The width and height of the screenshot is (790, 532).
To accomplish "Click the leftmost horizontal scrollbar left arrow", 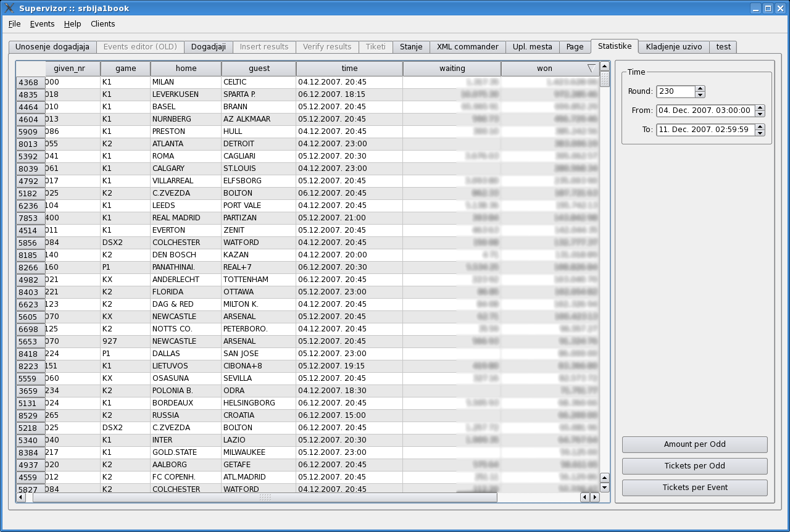I will pyautogui.click(x=21, y=497).
